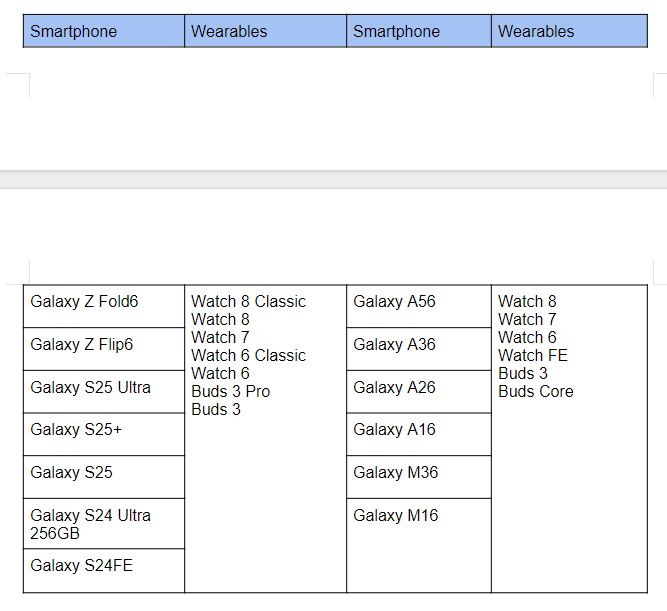
Task: Click the Galaxy A16 cell
Action: (419, 434)
